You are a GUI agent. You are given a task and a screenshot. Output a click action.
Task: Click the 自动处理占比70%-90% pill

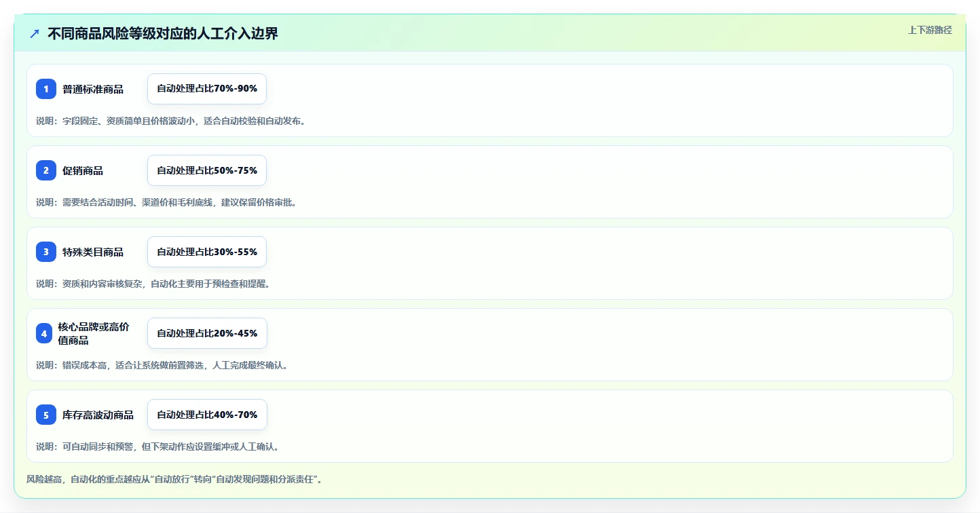tap(207, 89)
